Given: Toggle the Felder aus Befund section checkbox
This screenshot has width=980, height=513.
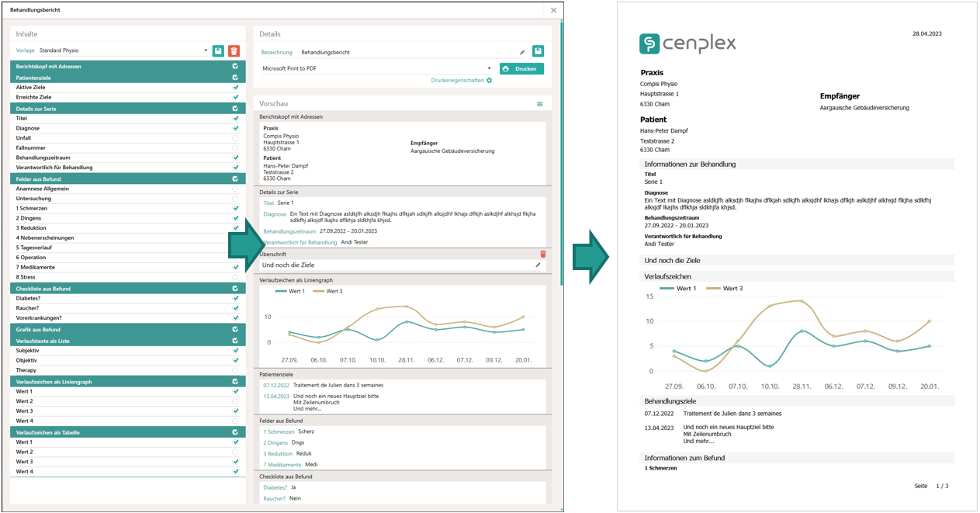Looking at the screenshot, I should click(235, 179).
